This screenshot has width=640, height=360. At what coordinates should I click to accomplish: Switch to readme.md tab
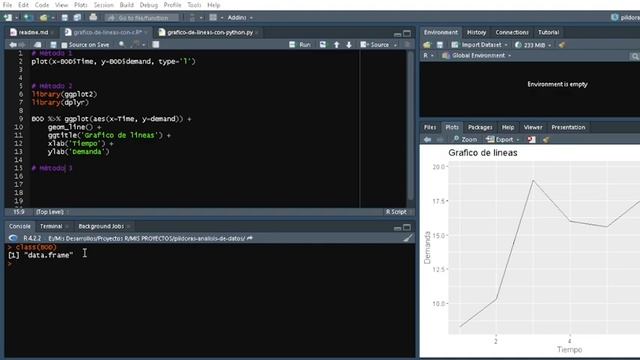coord(33,32)
